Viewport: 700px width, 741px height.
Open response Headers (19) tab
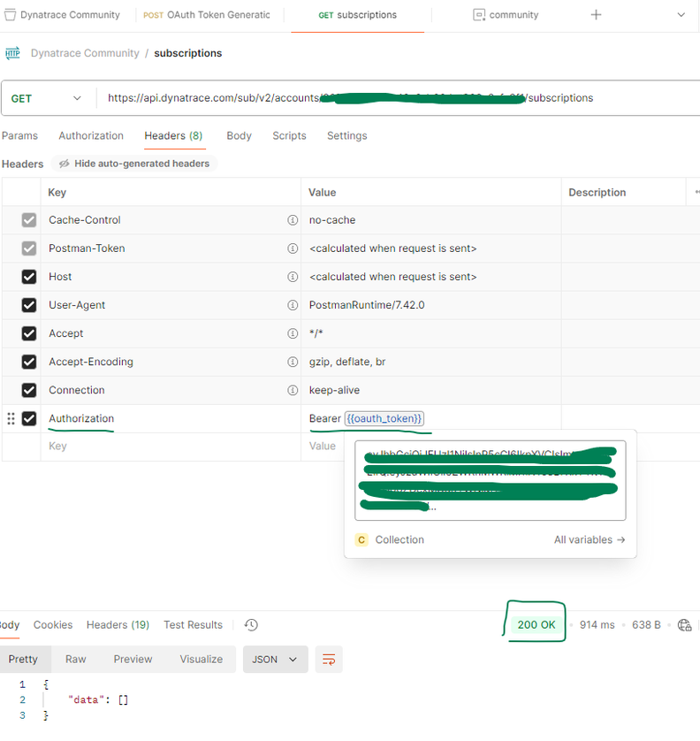(x=118, y=625)
